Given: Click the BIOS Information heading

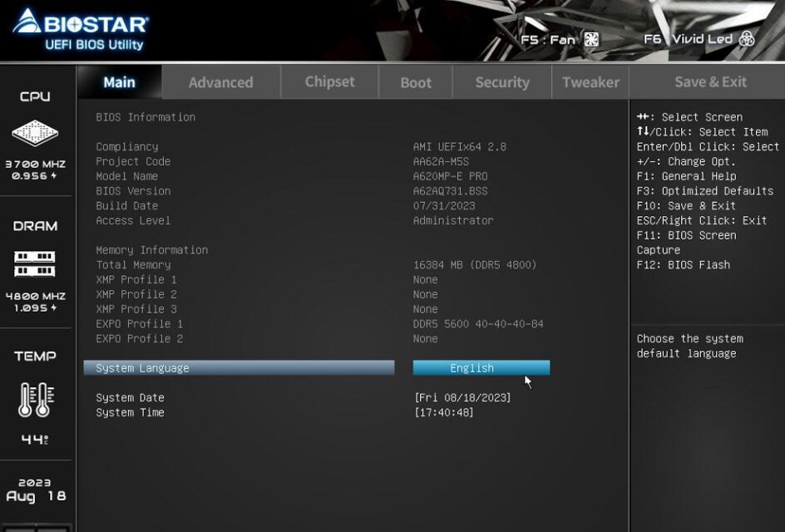Looking at the screenshot, I should click(x=146, y=117).
